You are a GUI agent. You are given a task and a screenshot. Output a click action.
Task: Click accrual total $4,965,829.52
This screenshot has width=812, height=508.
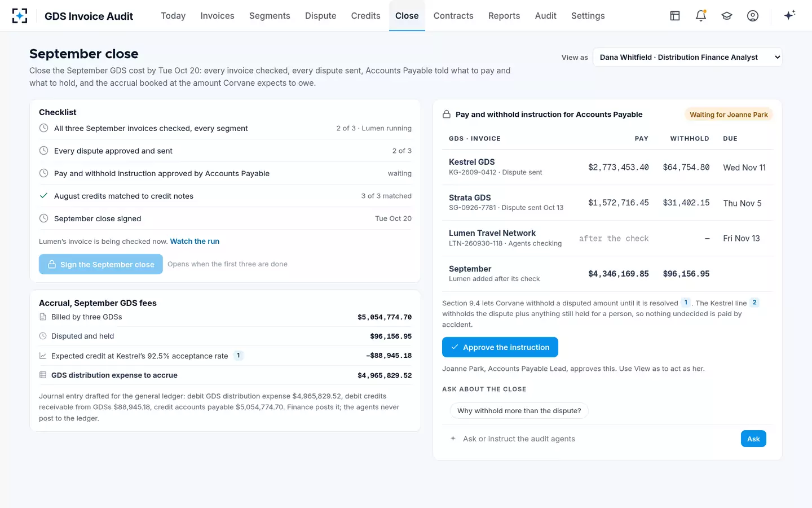click(x=385, y=375)
